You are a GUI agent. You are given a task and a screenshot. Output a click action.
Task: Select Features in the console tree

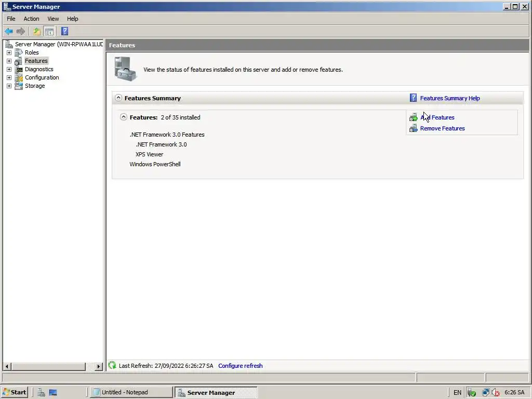pyautogui.click(x=36, y=61)
